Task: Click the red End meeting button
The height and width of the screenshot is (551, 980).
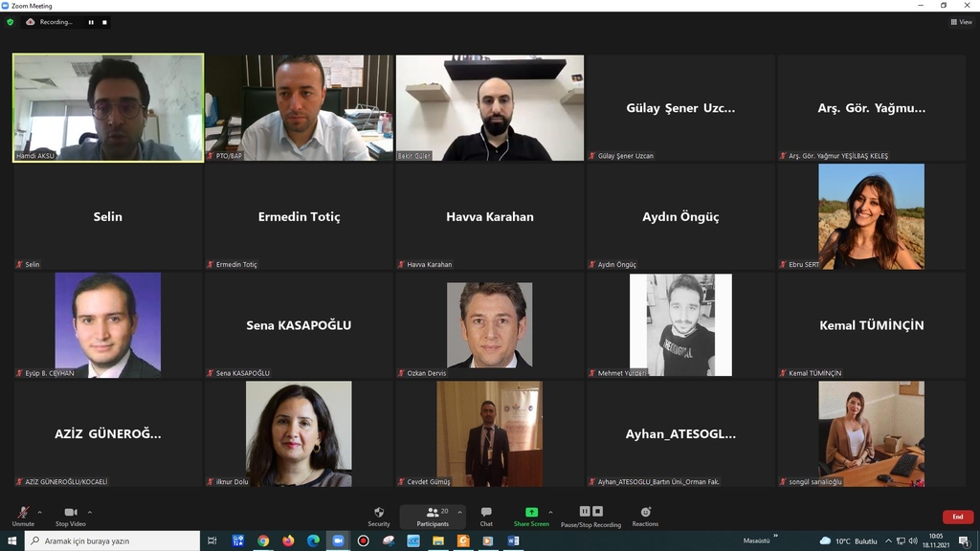Action: [957, 517]
